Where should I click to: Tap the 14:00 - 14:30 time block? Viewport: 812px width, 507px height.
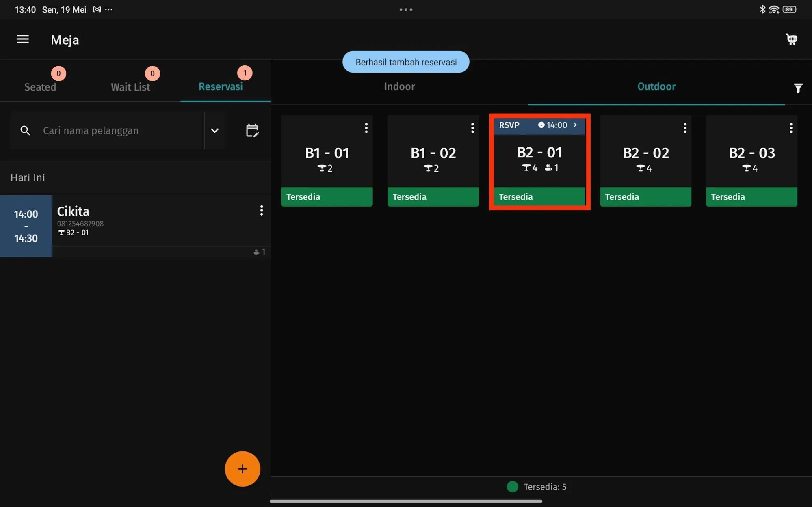26,226
